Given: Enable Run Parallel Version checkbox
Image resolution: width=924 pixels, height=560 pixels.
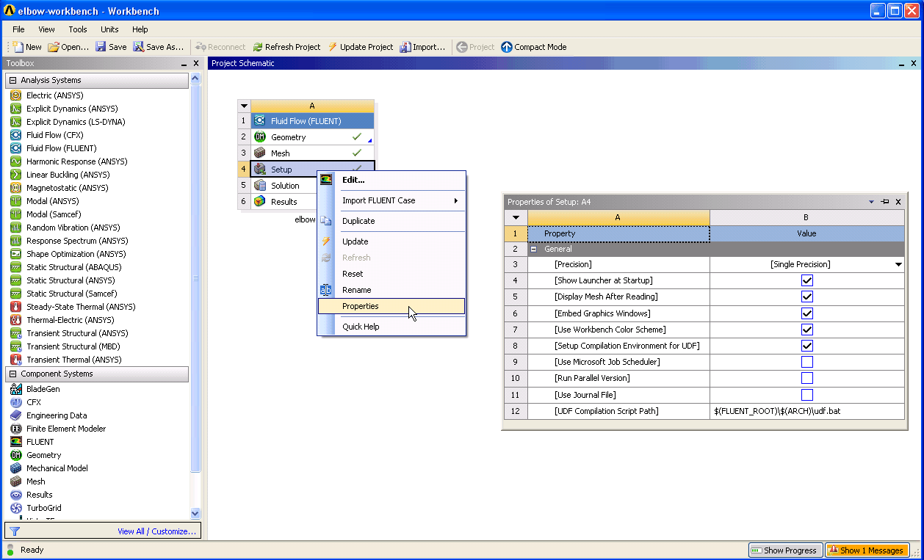Looking at the screenshot, I should tap(807, 378).
